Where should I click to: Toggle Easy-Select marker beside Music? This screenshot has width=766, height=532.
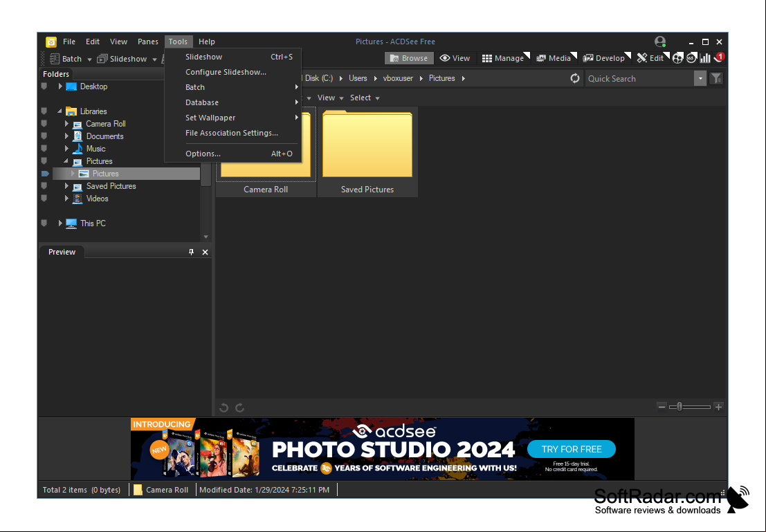point(44,149)
